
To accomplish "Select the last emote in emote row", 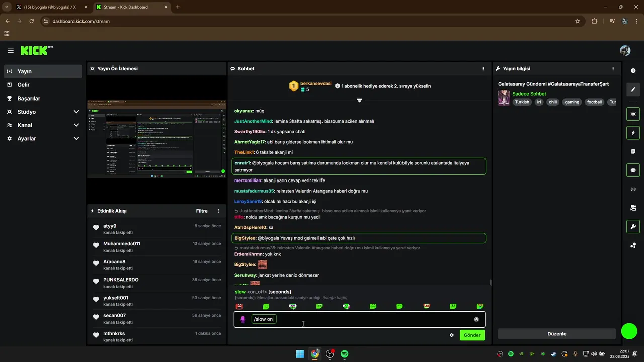I will (x=480, y=306).
